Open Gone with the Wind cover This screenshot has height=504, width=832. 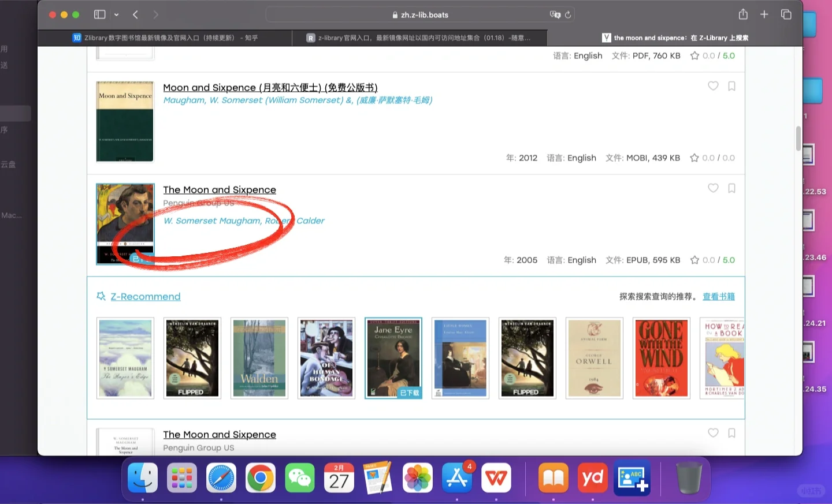point(662,358)
